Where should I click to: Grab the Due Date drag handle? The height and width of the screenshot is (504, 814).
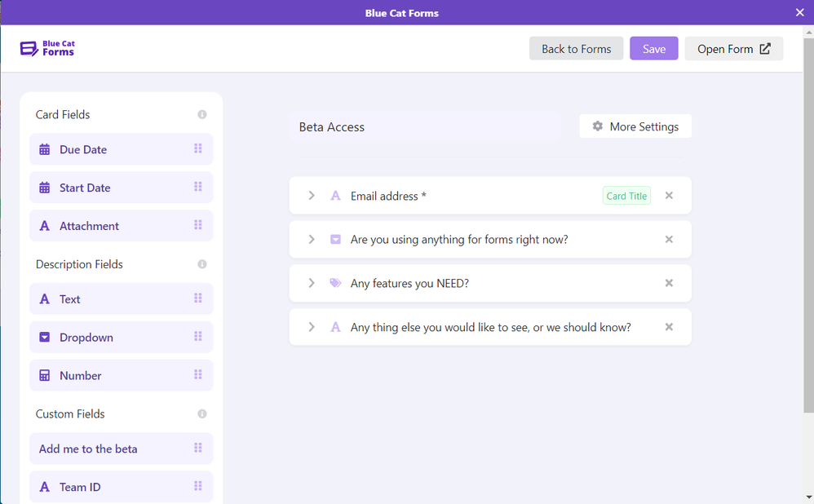[197, 148]
